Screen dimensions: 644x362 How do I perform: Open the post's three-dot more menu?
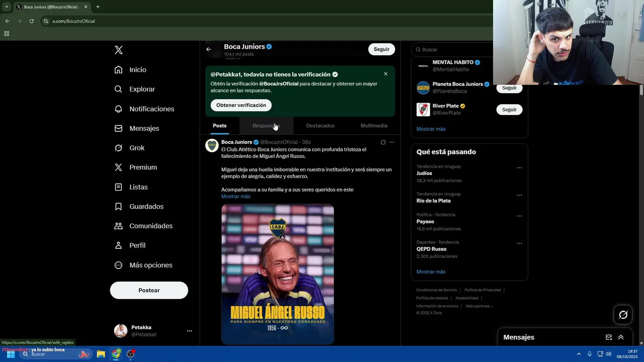click(392, 142)
